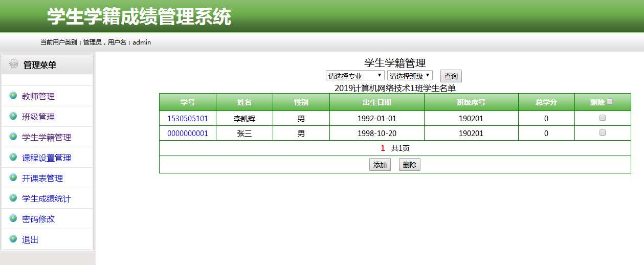The height and width of the screenshot is (265, 644).
Task: Click the bullet icon next to 退出
Action: tap(13, 239)
